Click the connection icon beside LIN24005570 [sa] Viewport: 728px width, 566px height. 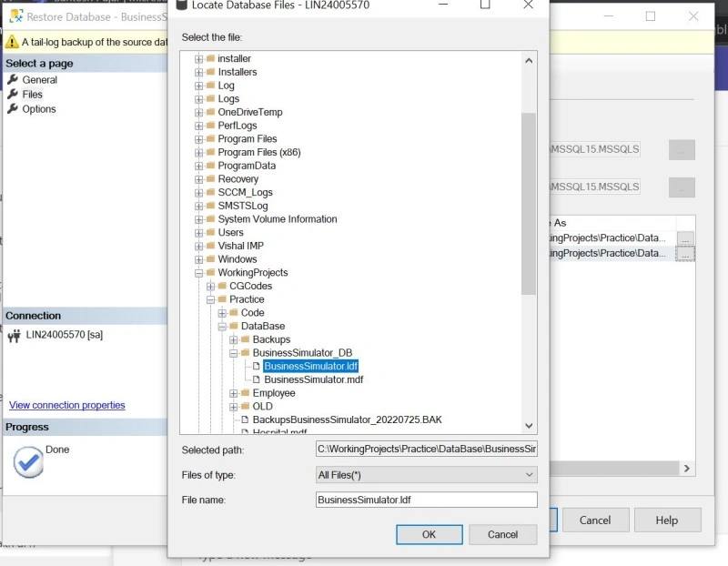coord(15,335)
